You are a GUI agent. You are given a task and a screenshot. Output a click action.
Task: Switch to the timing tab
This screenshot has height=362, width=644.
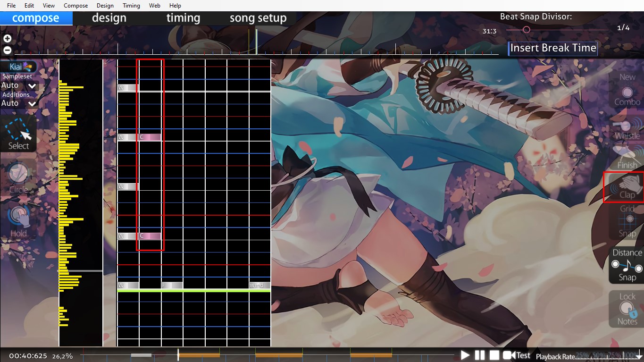click(x=183, y=18)
